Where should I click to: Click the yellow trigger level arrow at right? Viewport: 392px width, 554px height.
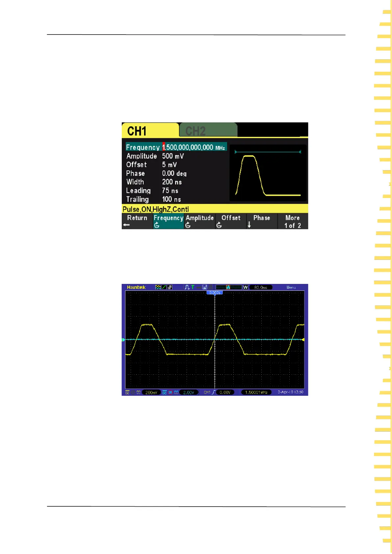point(303,340)
